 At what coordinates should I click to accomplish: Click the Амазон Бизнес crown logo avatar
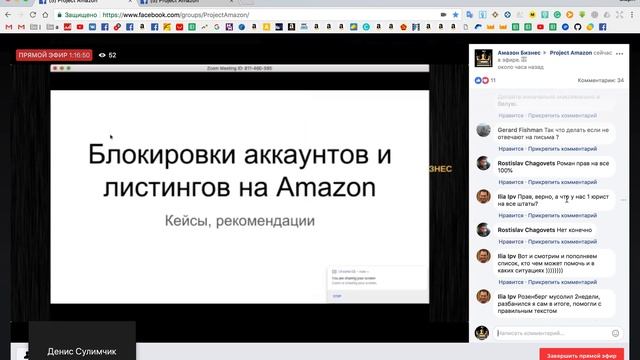click(483, 58)
